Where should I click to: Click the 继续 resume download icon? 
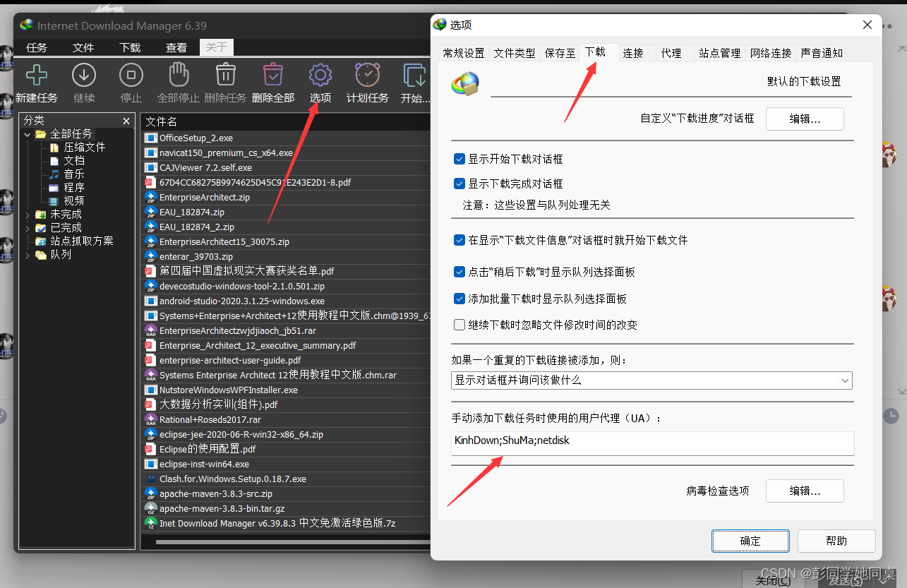coord(84,75)
